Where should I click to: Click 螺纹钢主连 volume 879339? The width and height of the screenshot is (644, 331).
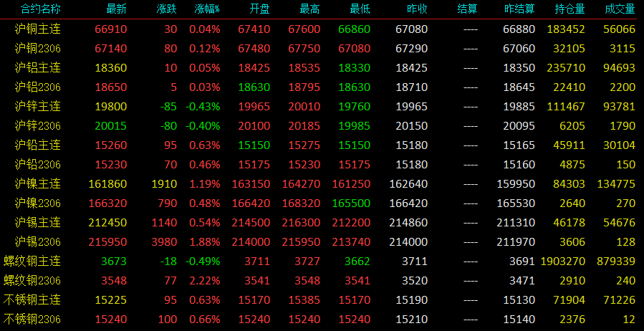click(x=615, y=262)
